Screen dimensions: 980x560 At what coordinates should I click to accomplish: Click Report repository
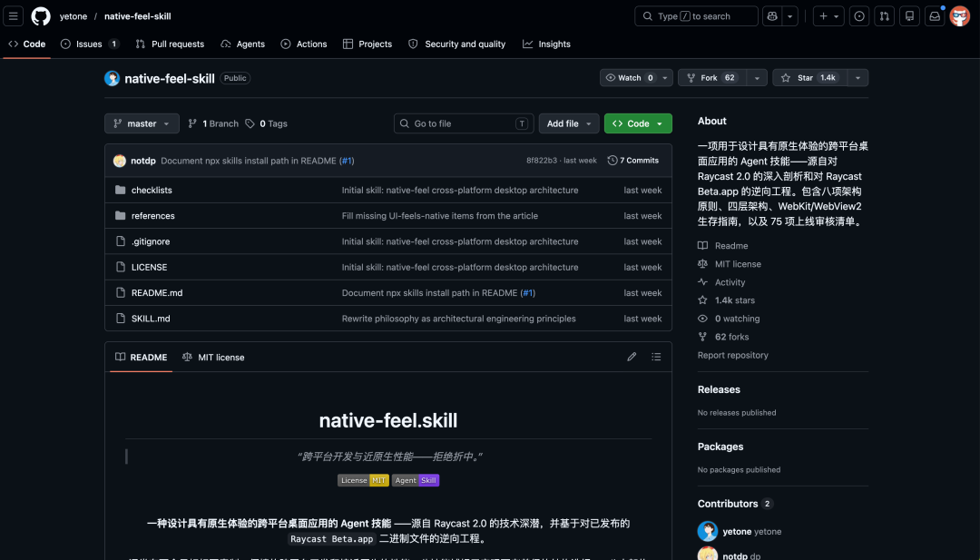[x=732, y=355]
